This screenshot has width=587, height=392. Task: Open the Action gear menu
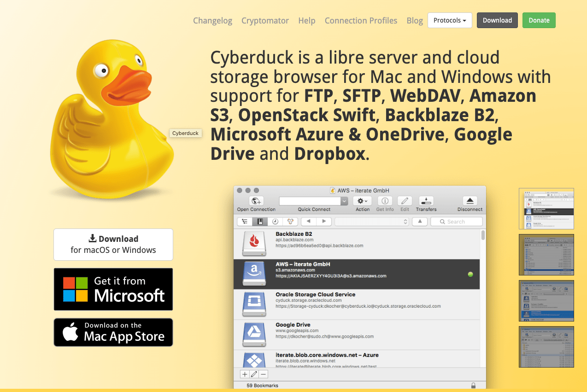(x=362, y=201)
